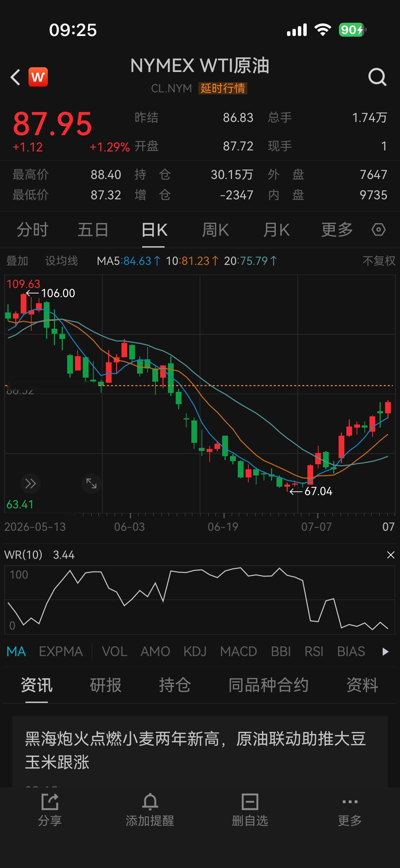The height and width of the screenshot is (868, 400).
Task: Select the EXPMA indicator
Action: (61, 651)
